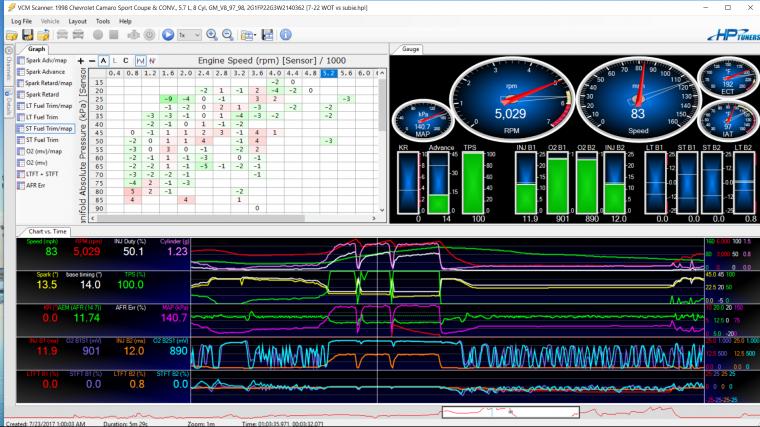Screen dimensions: 760x427
Task: Click the blue info icon in toolbar
Action: coord(286,34)
